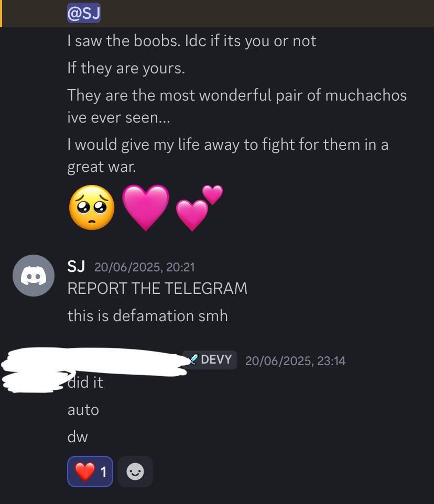This screenshot has height=504, width=434.
Task: Toggle the red heart reaction
Action: 90,472
